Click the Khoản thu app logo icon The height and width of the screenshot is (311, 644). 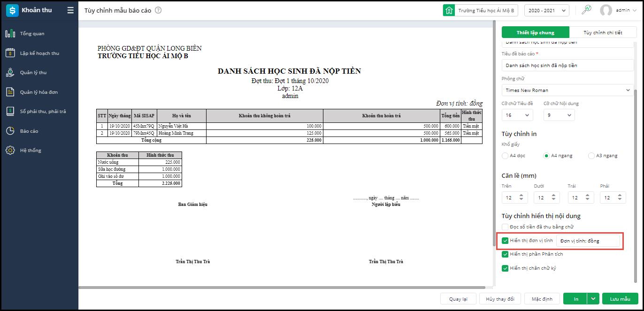[12, 10]
